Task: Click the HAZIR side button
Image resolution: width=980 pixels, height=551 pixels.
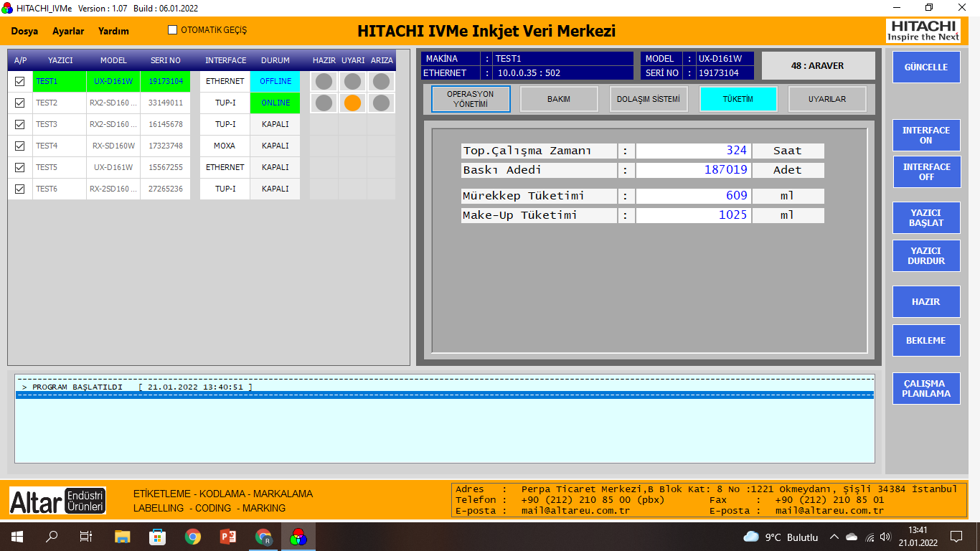Action: point(926,301)
